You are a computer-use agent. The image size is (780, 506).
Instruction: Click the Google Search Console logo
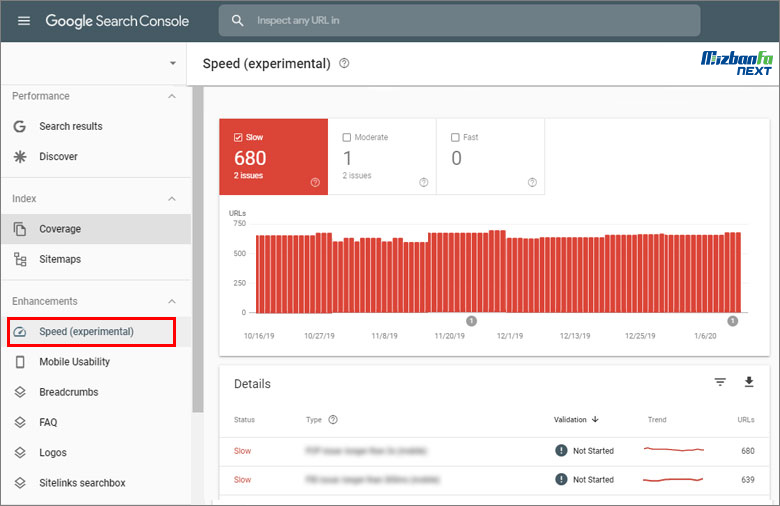[x=117, y=21]
